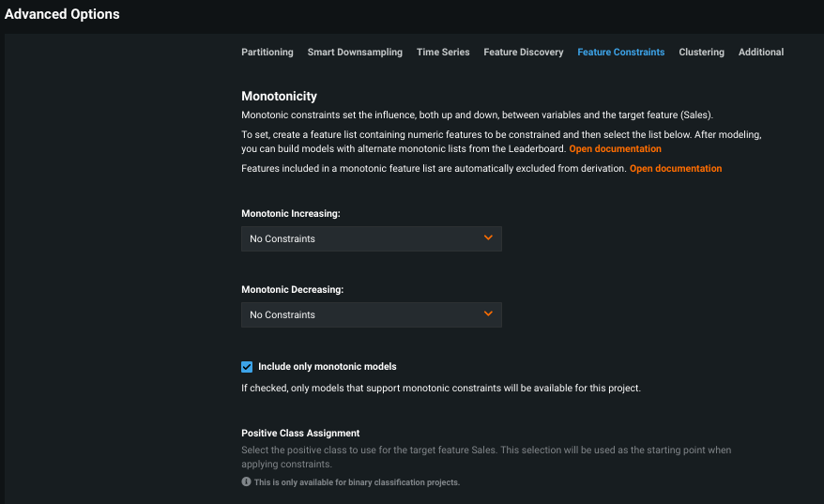Image resolution: width=824 pixels, height=504 pixels.
Task: Click the 'only available for binary classification' note
Action: [357, 482]
